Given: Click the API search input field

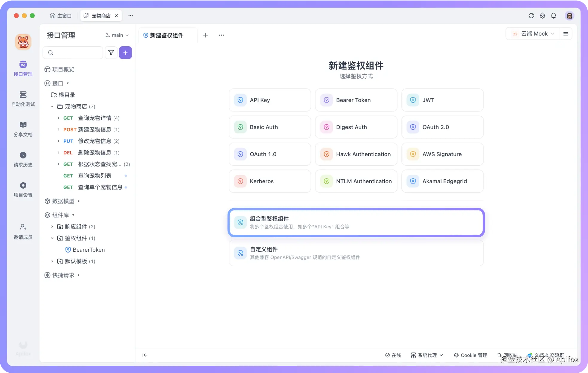Looking at the screenshot, I should 73,53.
